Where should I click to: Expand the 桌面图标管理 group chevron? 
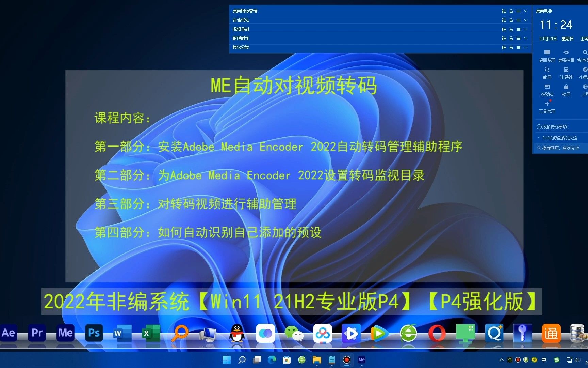526,11
